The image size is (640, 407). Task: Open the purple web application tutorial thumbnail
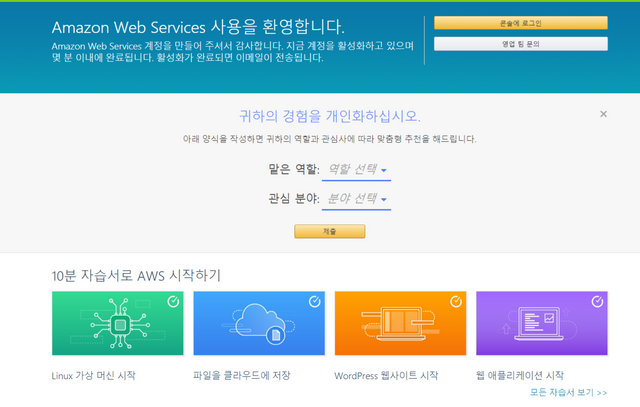[542, 323]
